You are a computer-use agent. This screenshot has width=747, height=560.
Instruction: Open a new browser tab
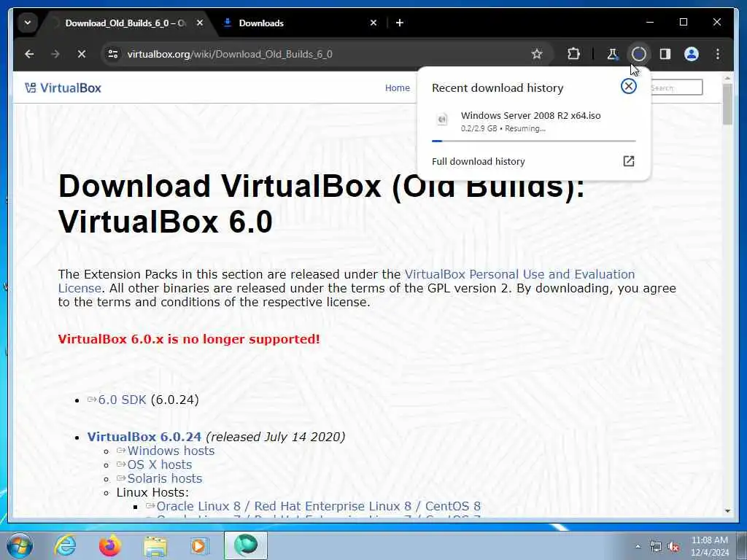(x=400, y=23)
